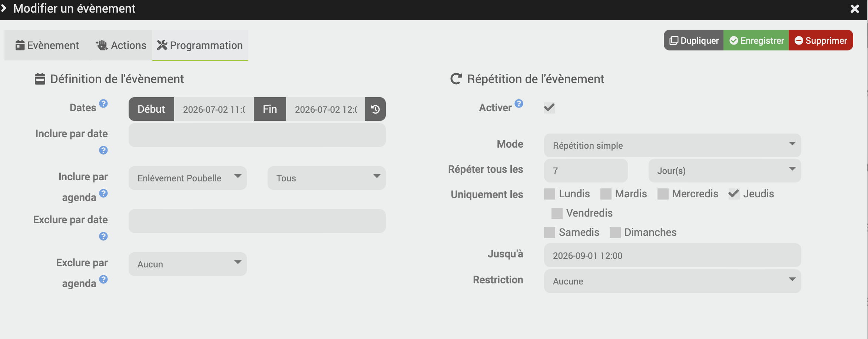The image size is (868, 339).
Task: Tick the Dimanches checkbox
Action: [x=615, y=233]
